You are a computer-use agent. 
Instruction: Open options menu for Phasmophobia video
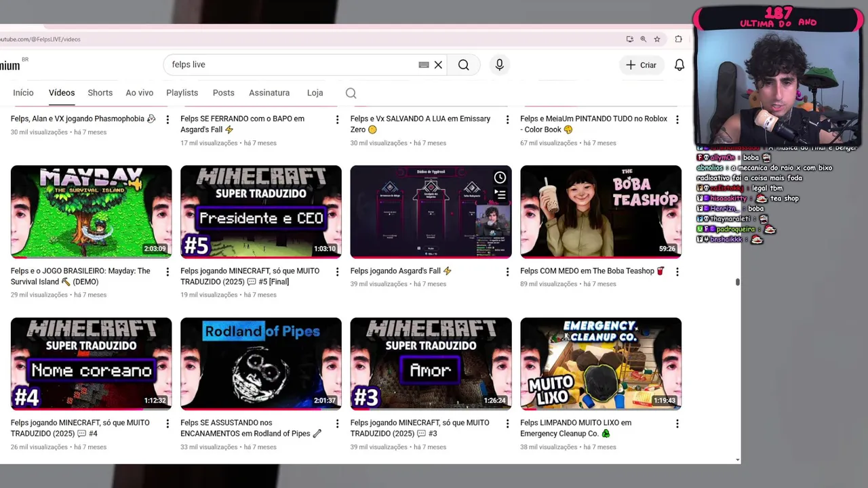167,119
